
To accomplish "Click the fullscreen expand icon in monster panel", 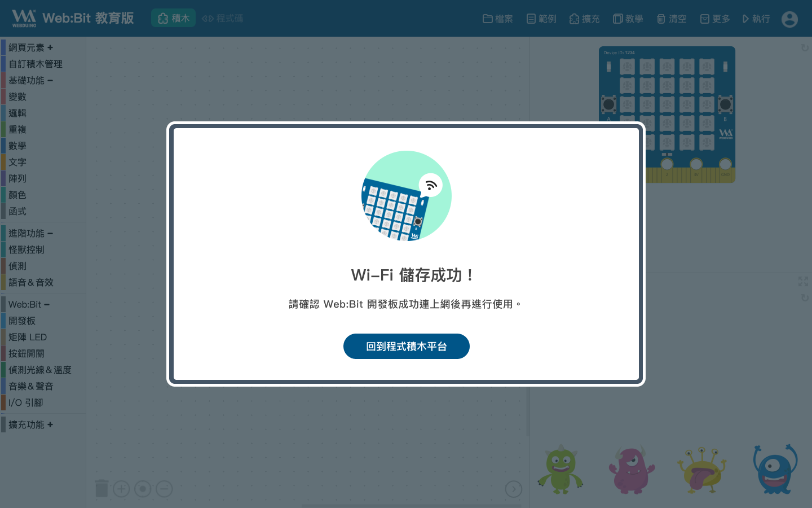I will coord(804,281).
